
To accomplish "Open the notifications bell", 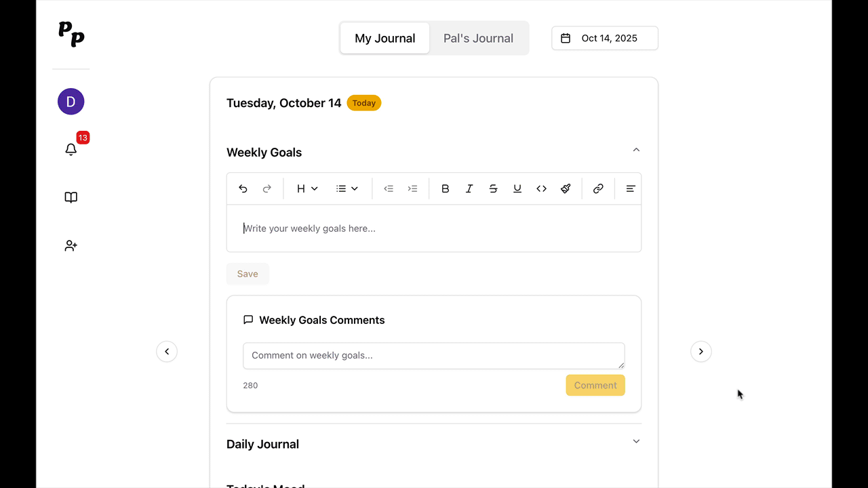I will click(71, 149).
